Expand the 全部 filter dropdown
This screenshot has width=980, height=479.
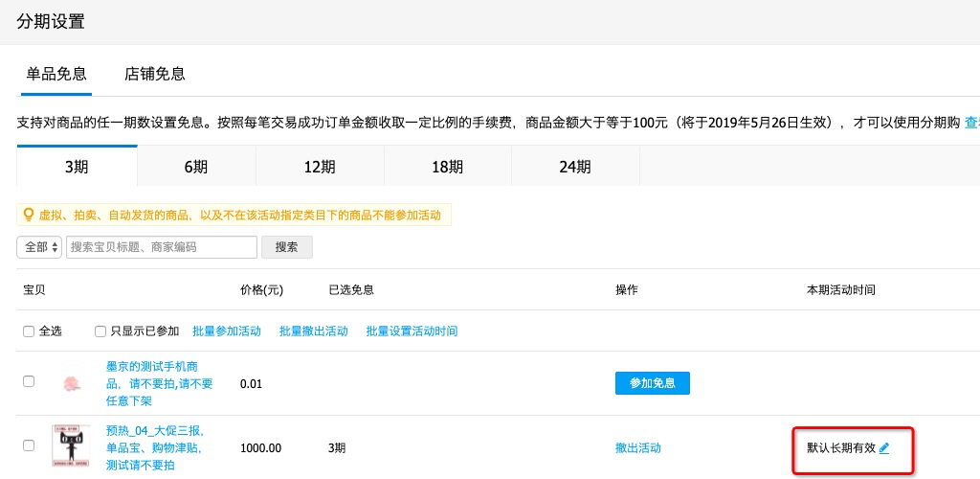coord(39,247)
